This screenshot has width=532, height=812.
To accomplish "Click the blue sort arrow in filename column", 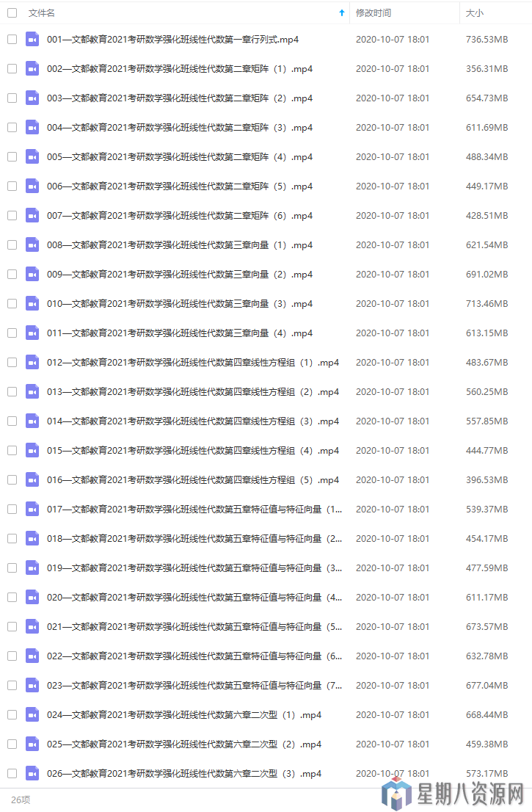I will 341,13.
